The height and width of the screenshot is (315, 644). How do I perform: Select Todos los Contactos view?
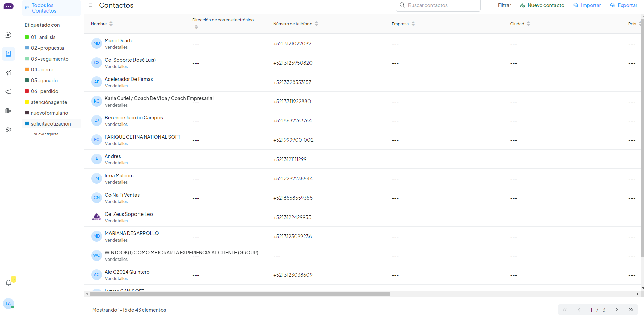coord(44,8)
